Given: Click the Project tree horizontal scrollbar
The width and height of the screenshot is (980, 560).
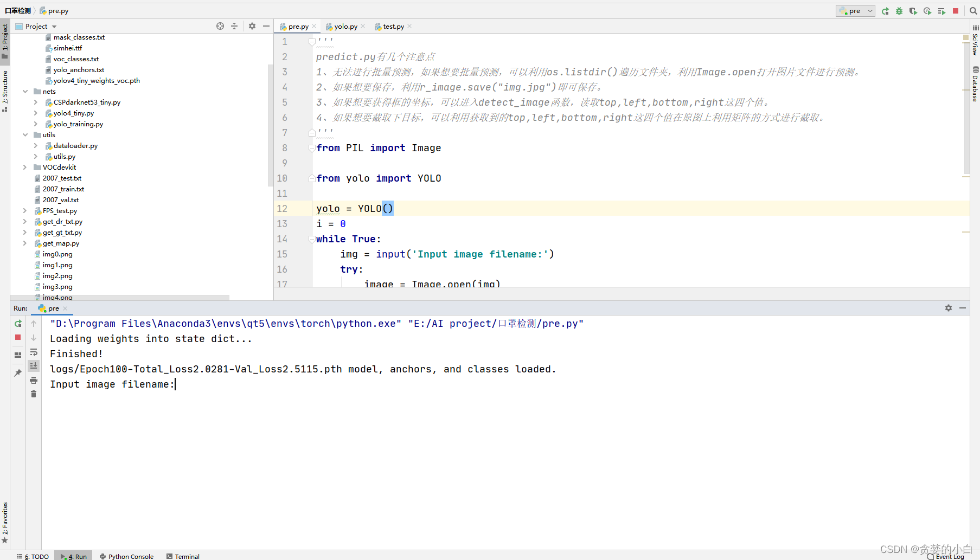Looking at the screenshot, I should (x=119, y=298).
